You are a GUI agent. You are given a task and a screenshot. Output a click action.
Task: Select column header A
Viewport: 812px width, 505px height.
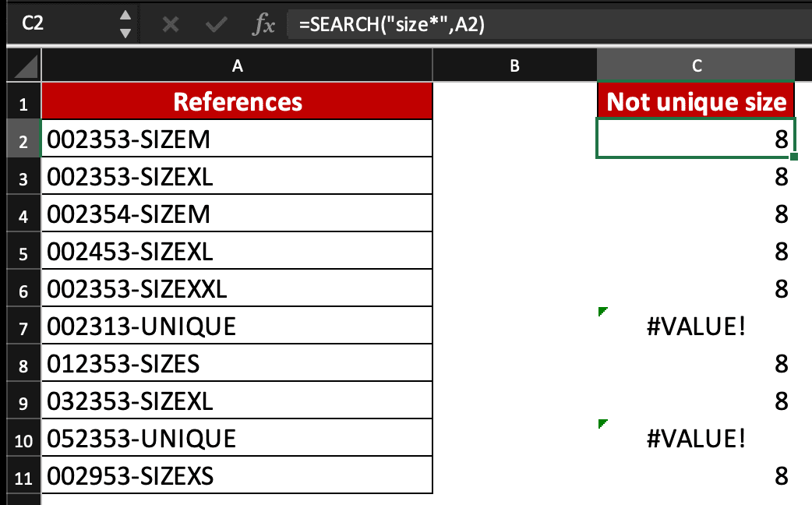pyautogui.click(x=237, y=65)
